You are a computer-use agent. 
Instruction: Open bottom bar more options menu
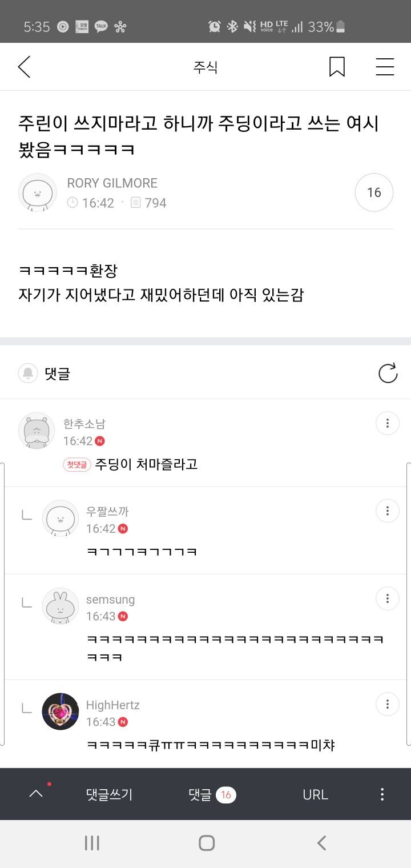(x=382, y=794)
